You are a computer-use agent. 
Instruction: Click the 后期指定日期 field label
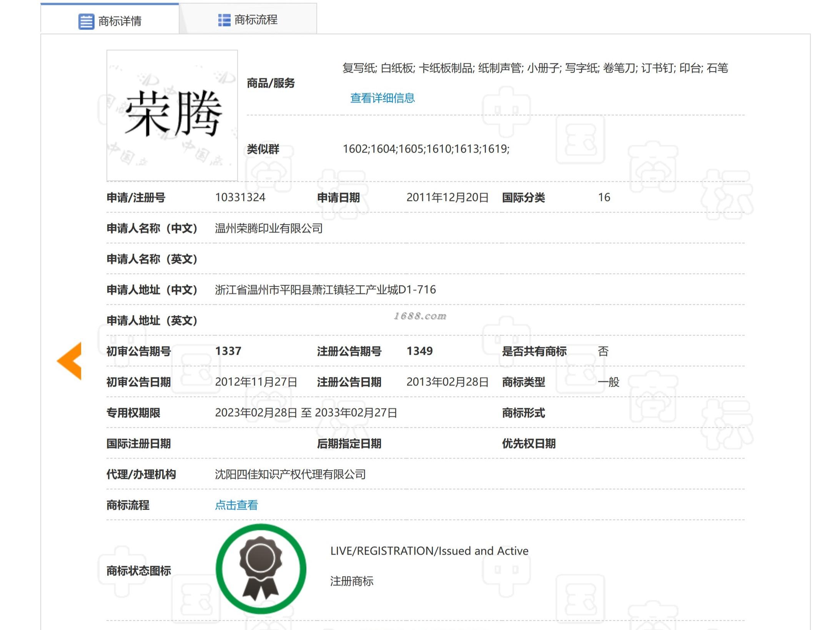(x=349, y=444)
